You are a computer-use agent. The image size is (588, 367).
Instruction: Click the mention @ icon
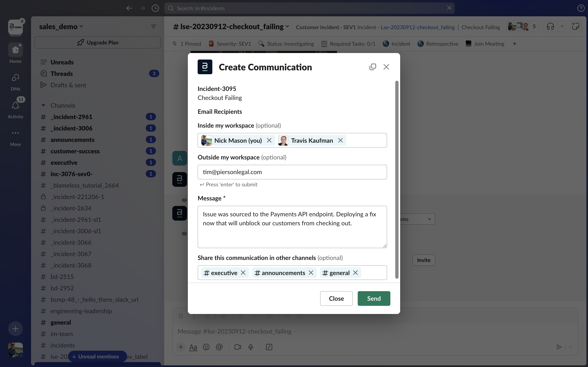(219, 347)
